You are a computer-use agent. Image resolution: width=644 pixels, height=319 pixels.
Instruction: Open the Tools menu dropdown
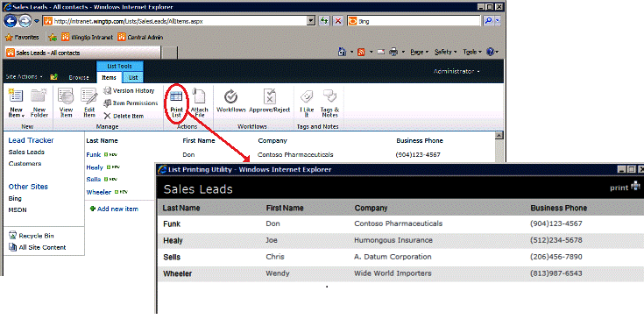click(x=472, y=52)
